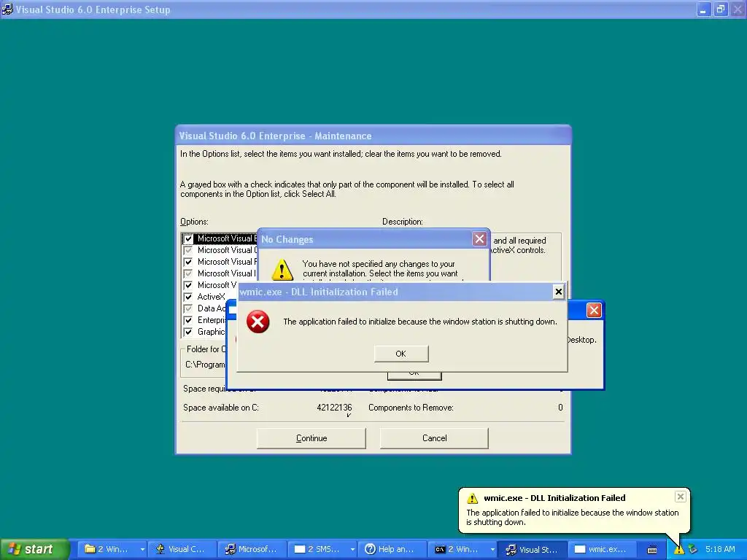The width and height of the screenshot is (747, 560).
Task: Restore down the Visual Studio Setup window
Action: coord(720,9)
